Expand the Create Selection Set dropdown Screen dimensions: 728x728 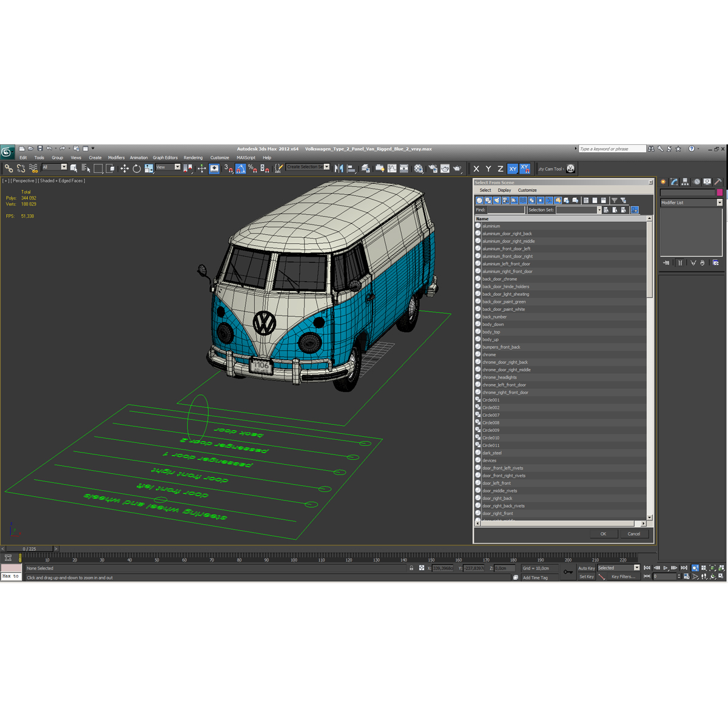click(x=326, y=167)
